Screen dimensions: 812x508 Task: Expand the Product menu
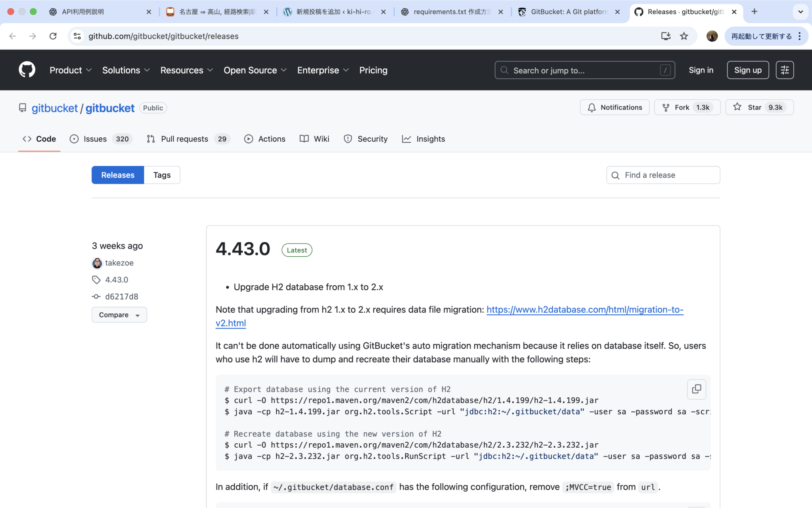[70, 70]
